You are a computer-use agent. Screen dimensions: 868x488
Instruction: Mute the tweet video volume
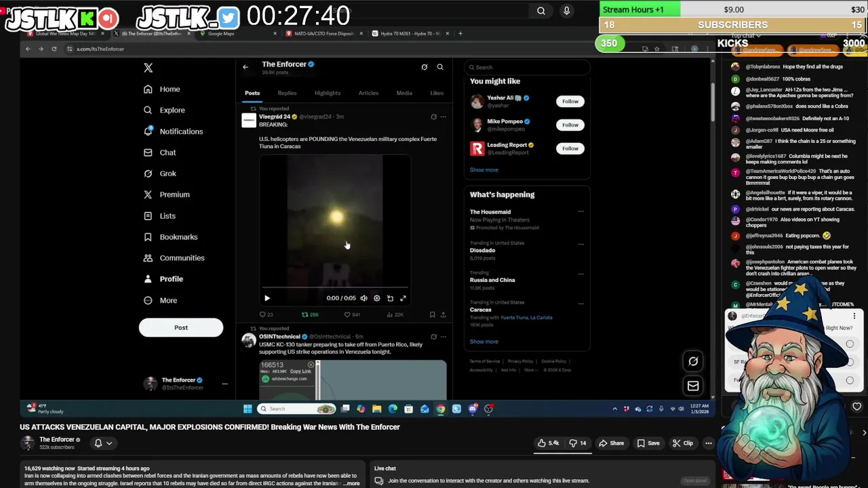(x=364, y=298)
